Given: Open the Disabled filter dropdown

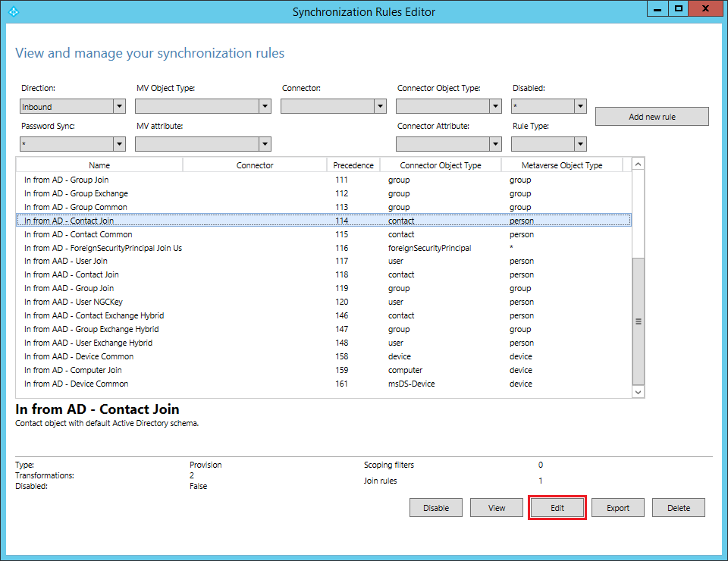Looking at the screenshot, I should (x=580, y=105).
